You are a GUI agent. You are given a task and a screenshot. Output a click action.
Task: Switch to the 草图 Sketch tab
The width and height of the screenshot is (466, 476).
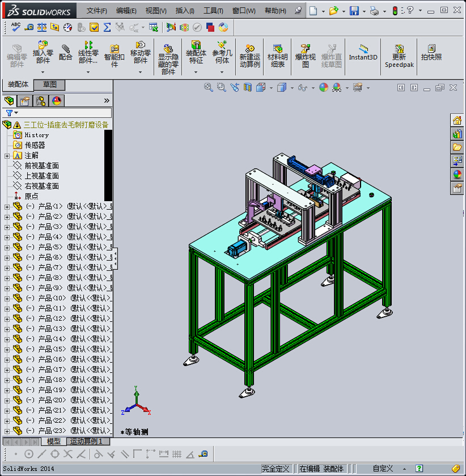pos(49,84)
